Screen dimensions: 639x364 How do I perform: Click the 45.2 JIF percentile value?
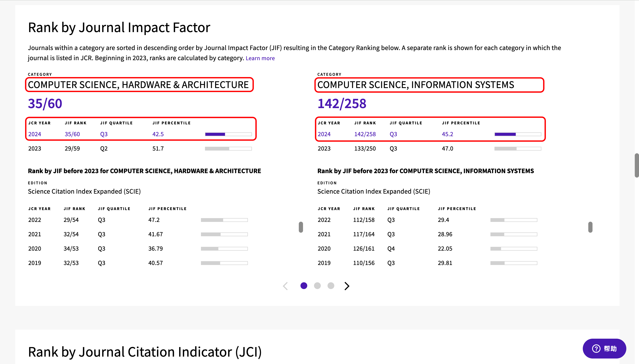coord(447,134)
